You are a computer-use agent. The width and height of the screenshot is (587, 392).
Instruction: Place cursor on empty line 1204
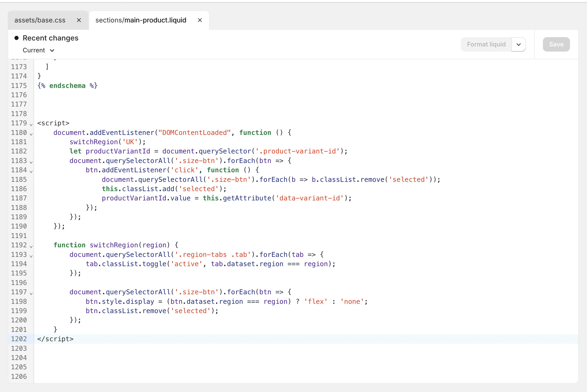pos(306,358)
